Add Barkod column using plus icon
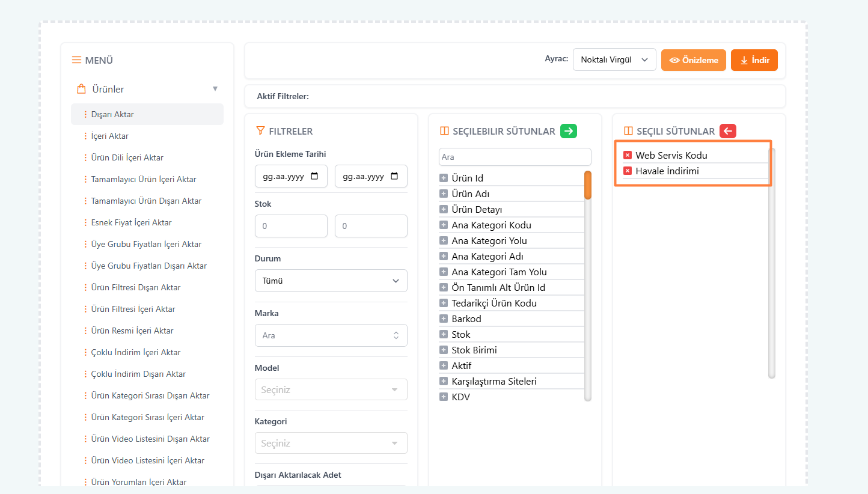 coord(444,319)
